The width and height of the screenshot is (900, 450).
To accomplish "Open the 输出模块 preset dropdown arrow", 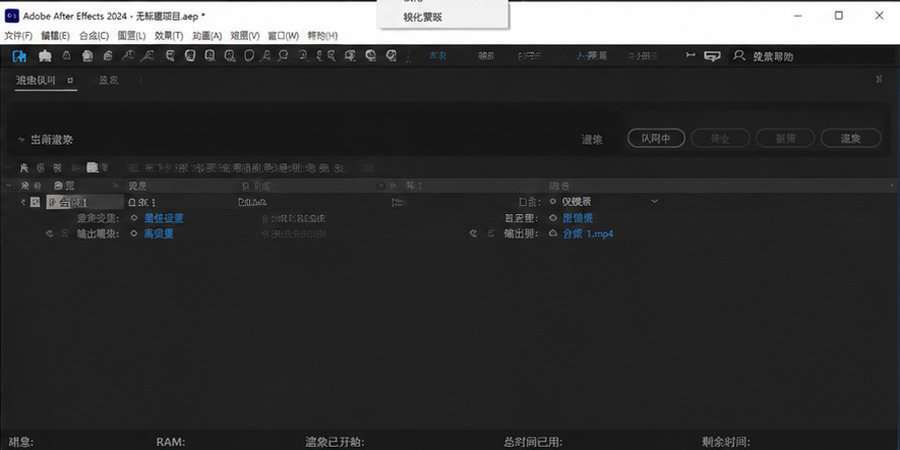I will click(134, 234).
